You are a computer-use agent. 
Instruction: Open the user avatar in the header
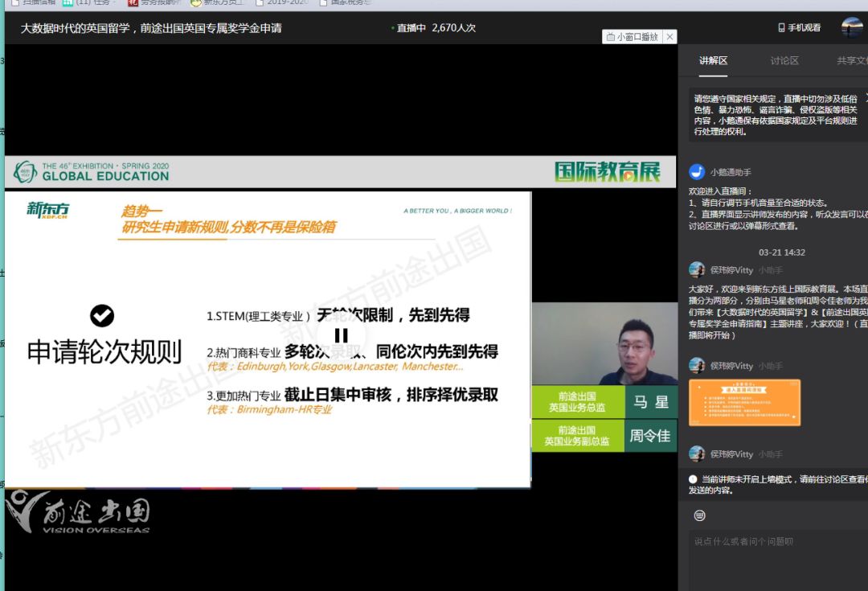pyautogui.click(x=851, y=27)
